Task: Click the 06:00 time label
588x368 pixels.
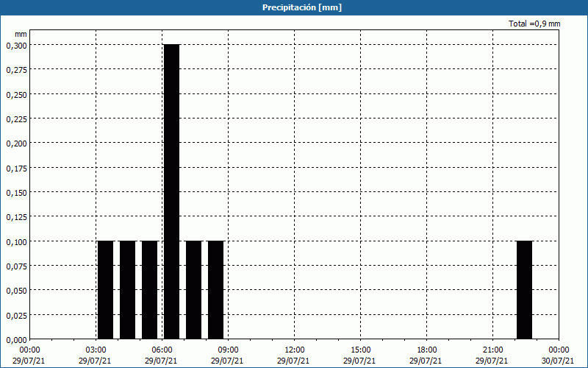Action: (x=162, y=350)
